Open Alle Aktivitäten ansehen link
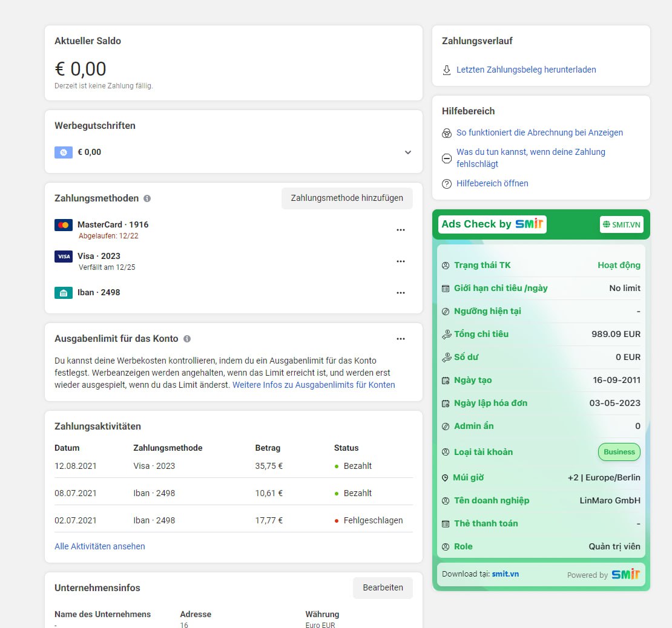The image size is (672, 628). click(100, 546)
